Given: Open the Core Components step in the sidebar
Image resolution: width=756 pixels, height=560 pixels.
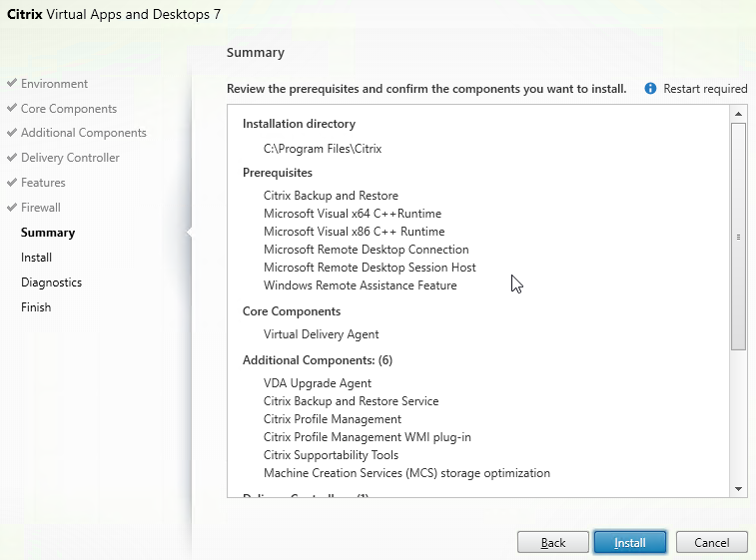Looking at the screenshot, I should 69,109.
